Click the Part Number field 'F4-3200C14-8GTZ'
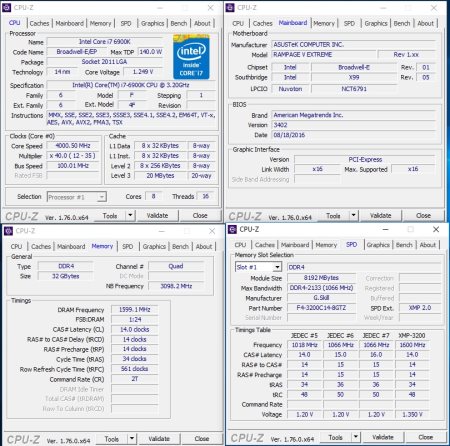 321,308
